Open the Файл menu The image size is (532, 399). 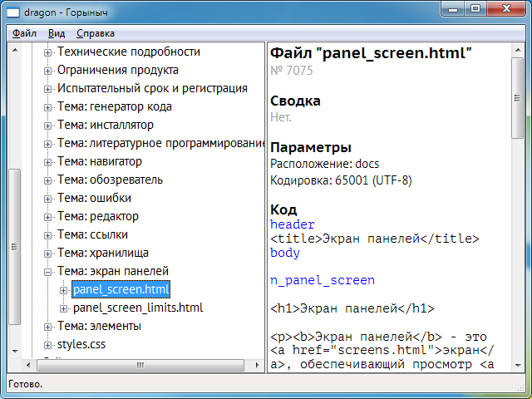click(24, 33)
